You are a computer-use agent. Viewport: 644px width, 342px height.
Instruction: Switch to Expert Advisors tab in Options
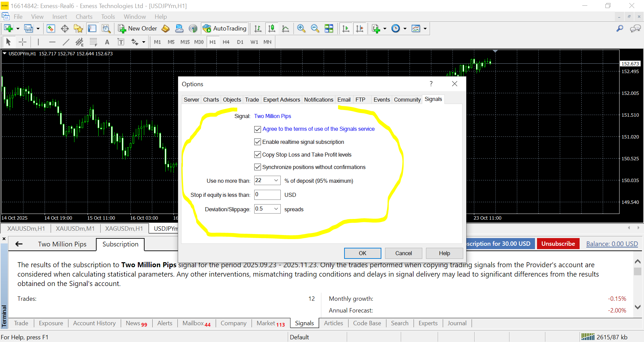281,100
